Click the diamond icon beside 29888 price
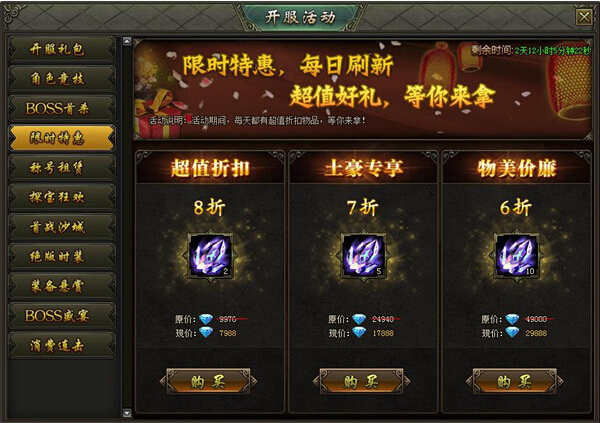600x423 pixels. click(512, 332)
